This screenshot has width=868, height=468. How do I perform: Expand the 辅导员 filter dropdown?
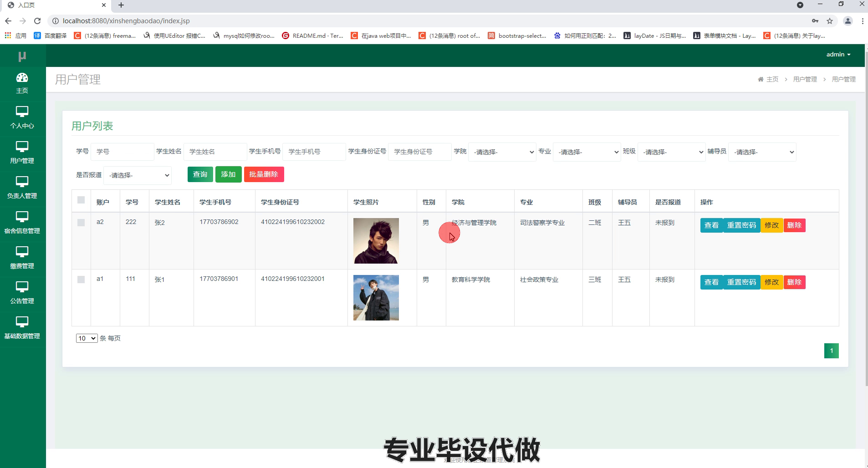click(x=762, y=152)
